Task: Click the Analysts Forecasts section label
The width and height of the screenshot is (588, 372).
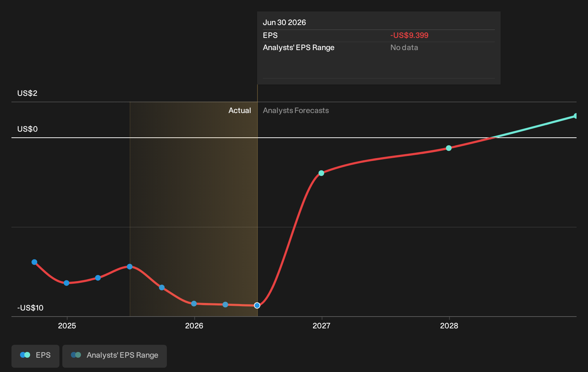Action: [296, 111]
